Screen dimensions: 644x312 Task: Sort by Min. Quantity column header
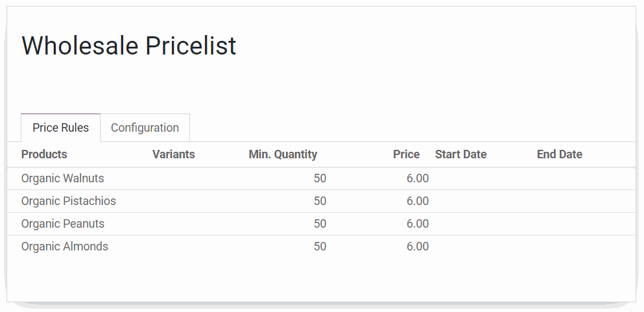click(x=283, y=154)
